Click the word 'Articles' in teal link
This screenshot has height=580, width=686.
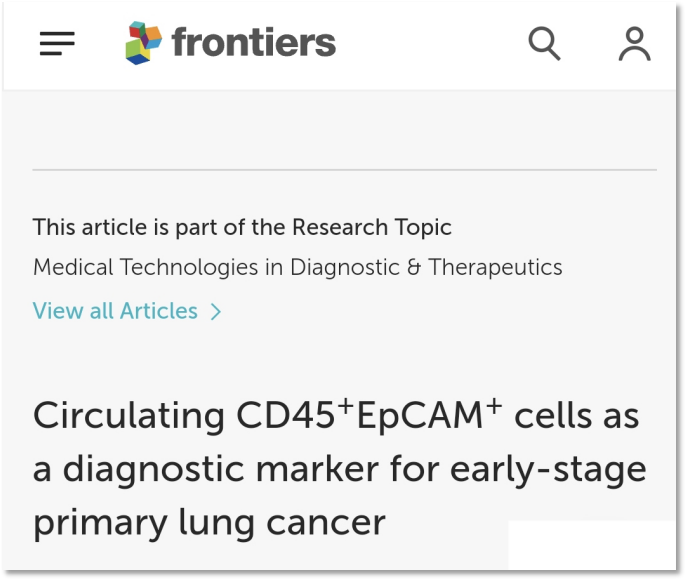pos(159,311)
